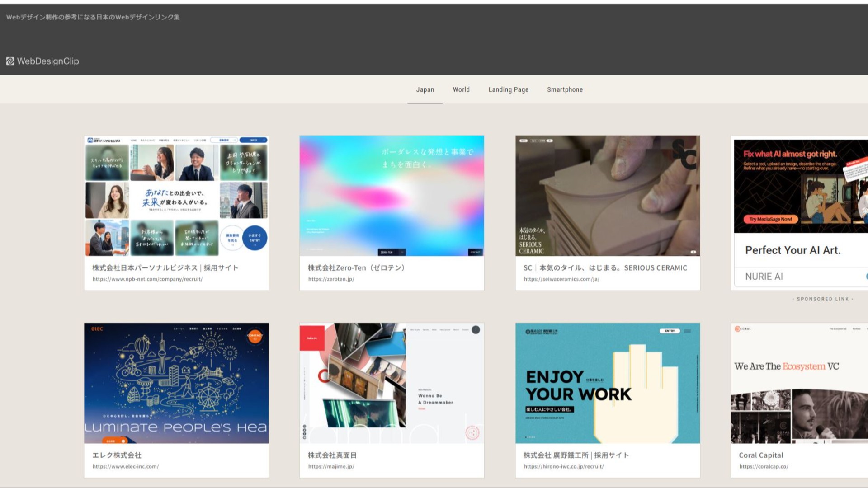
Task: Open the Zero-Ten gradient thumbnail
Action: point(392,196)
